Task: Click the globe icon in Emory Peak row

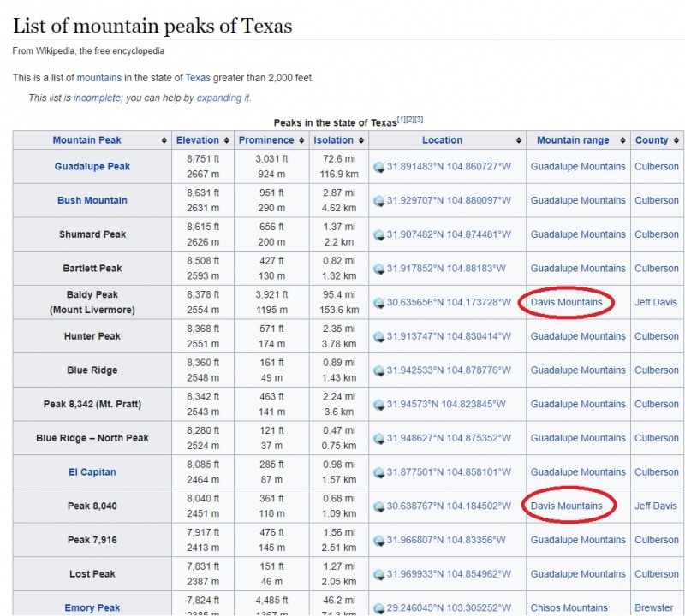Action: click(378, 608)
